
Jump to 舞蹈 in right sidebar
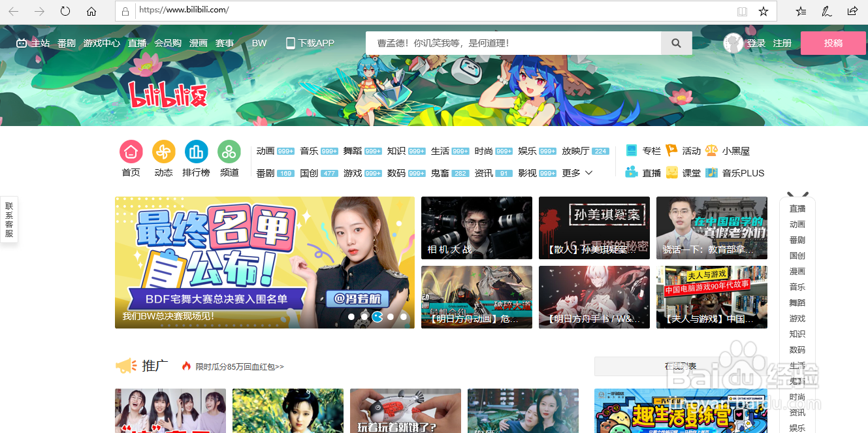797,303
